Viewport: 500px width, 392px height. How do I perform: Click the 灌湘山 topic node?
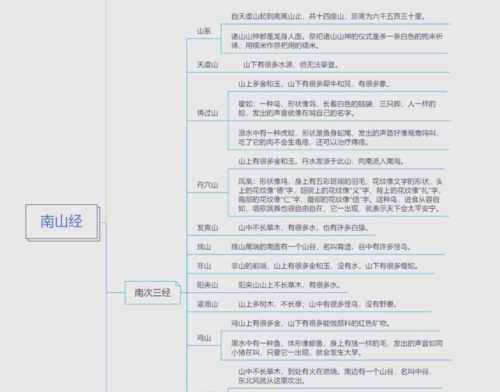tap(207, 304)
